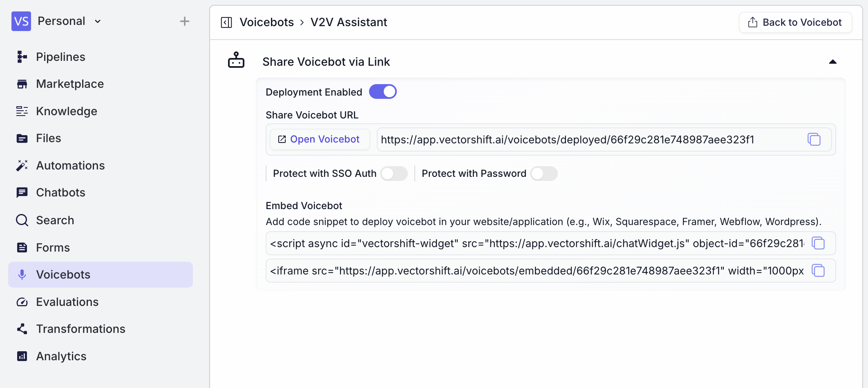Select Evaluations in the sidebar
This screenshot has width=868, height=388.
(67, 302)
